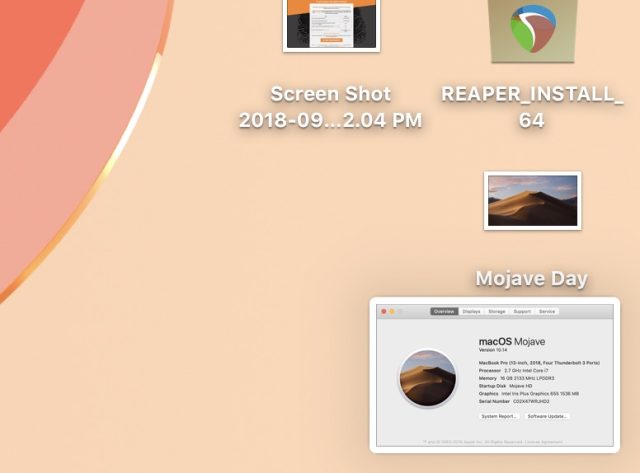The height and width of the screenshot is (473, 640).
Task: Minimize the About This Mac window
Action: click(392, 311)
